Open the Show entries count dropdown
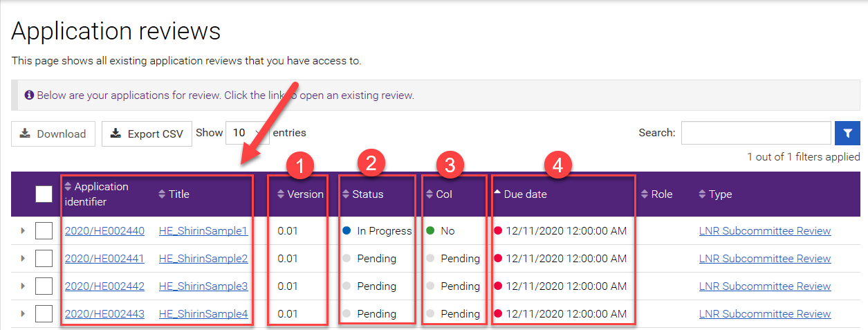868x330 pixels. tap(246, 133)
